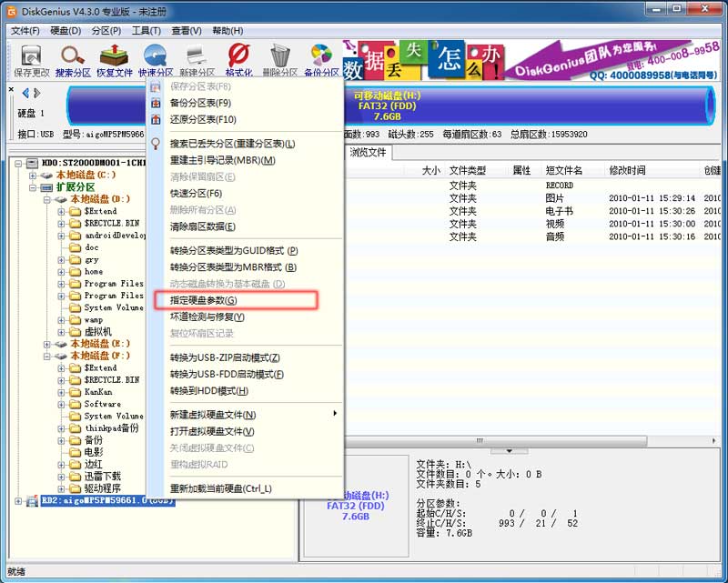
Task: Select the RECORD row in file list
Action: click(x=533, y=186)
